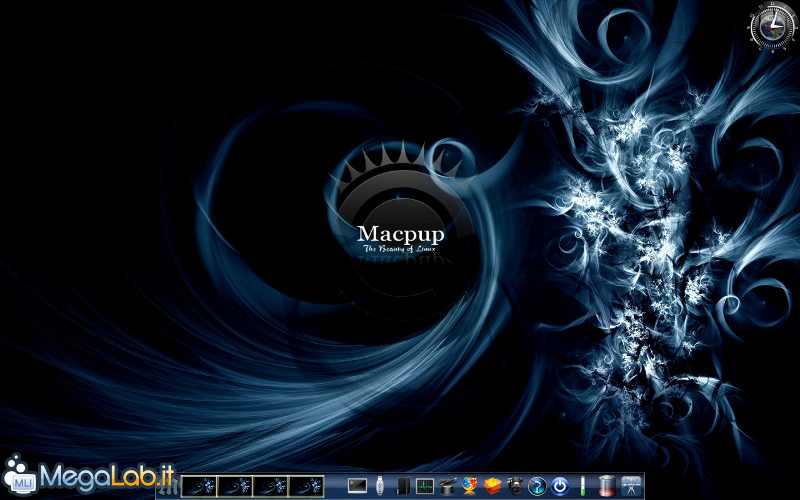
Task: Launch the Firefox browser from dock
Action: pyautogui.click(x=470, y=486)
